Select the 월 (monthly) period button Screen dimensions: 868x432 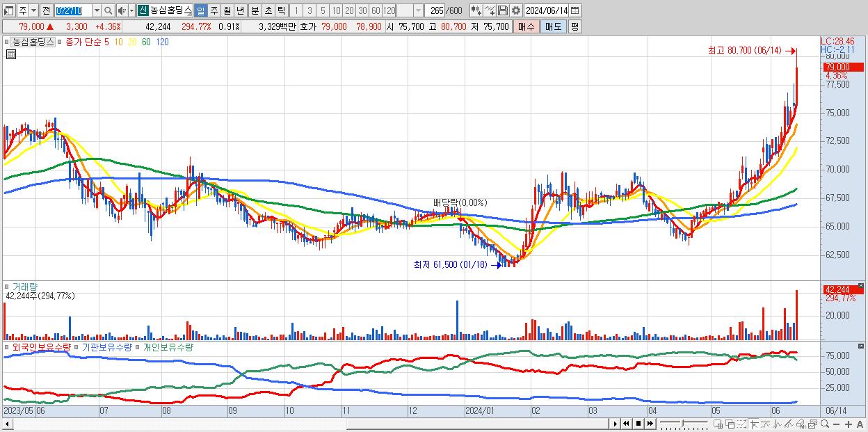227,11
